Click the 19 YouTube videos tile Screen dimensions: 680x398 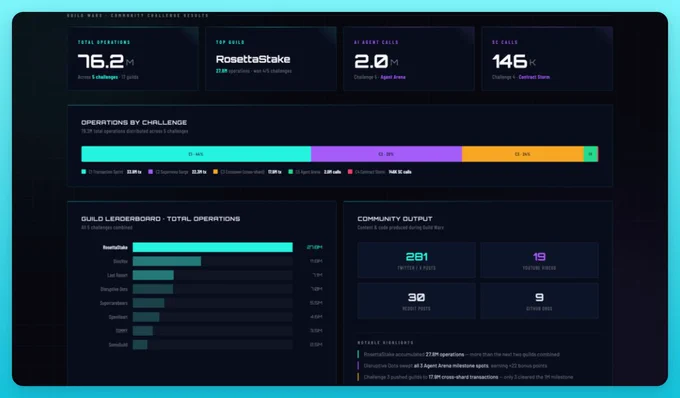tap(539, 260)
